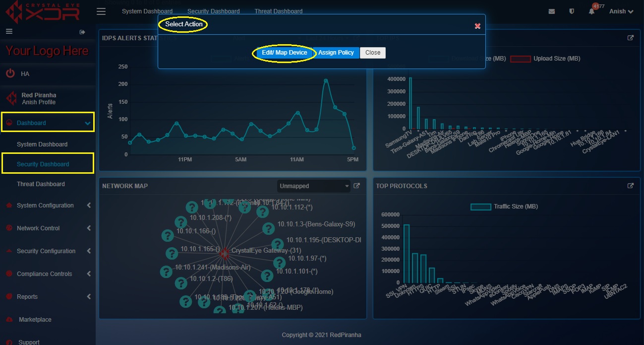Switch to Security Dashboard top tab
Screen dimensions: 644x345
click(x=214, y=11)
